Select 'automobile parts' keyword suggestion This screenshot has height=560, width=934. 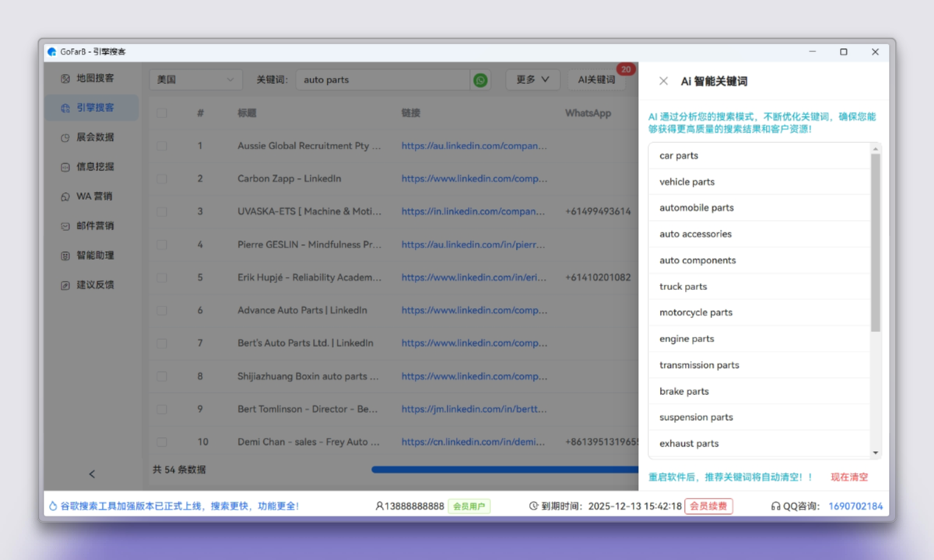pos(759,208)
